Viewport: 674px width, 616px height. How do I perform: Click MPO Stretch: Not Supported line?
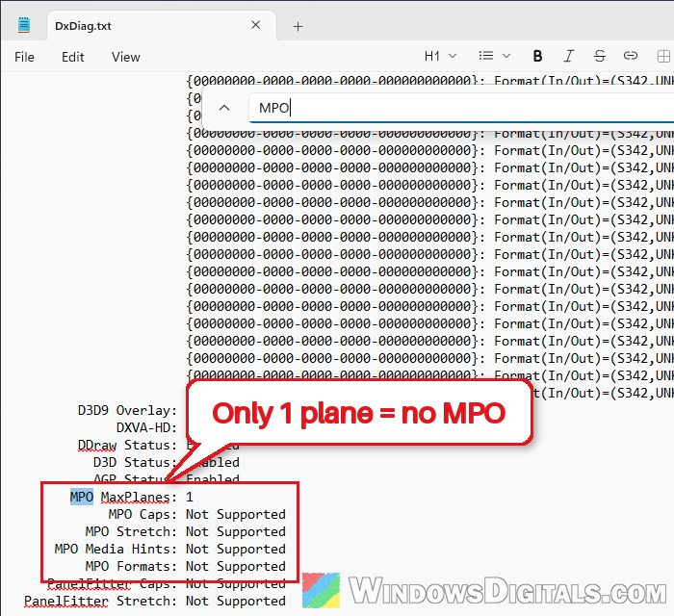coord(185,531)
